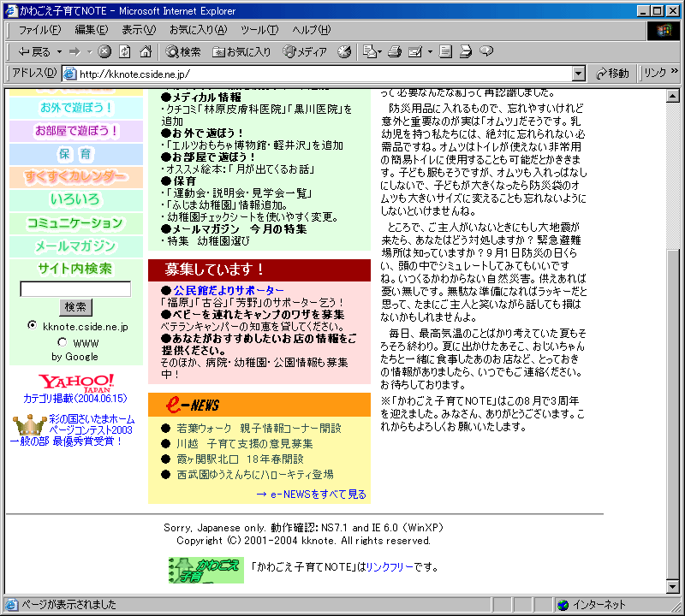Select the kknote.cside.ne.jp radio button
The height and width of the screenshot is (616, 685).
pos(32,325)
